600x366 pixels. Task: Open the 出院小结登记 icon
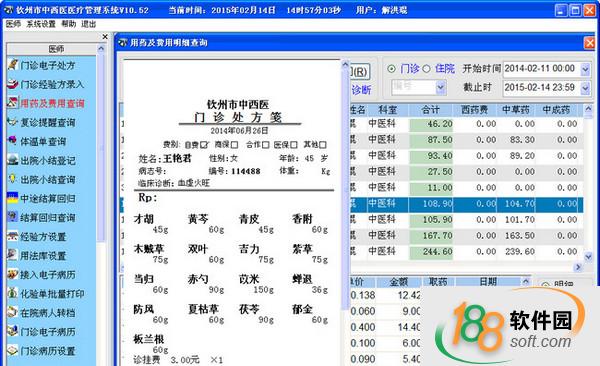[13, 160]
